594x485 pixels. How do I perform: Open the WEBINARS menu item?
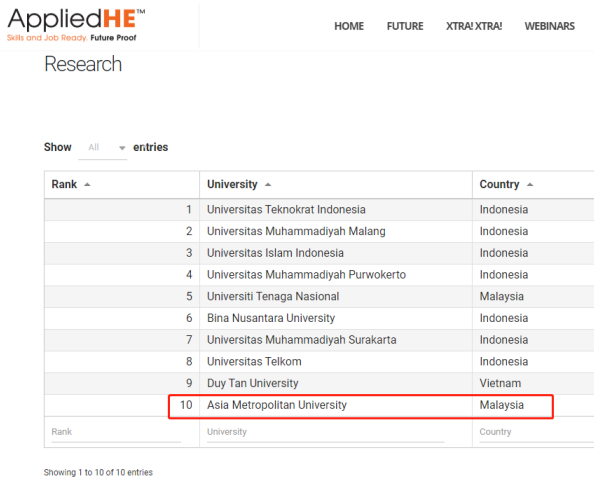550,26
